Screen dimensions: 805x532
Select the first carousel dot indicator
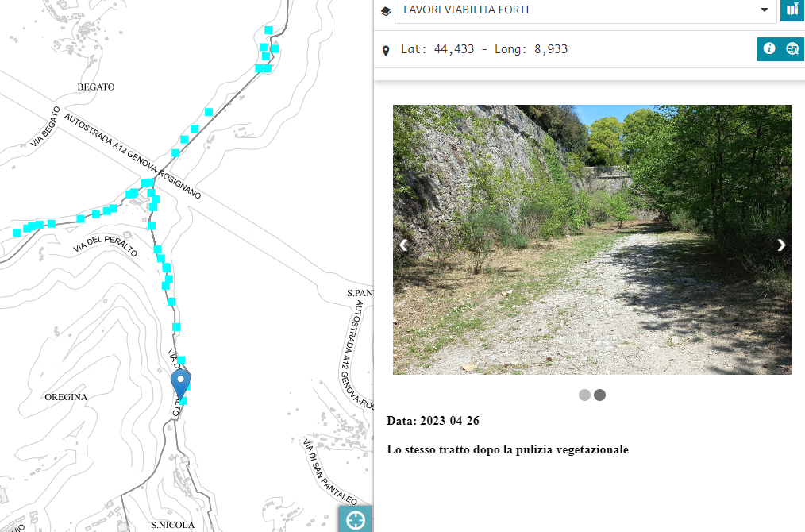pyautogui.click(x=584, y=395)
